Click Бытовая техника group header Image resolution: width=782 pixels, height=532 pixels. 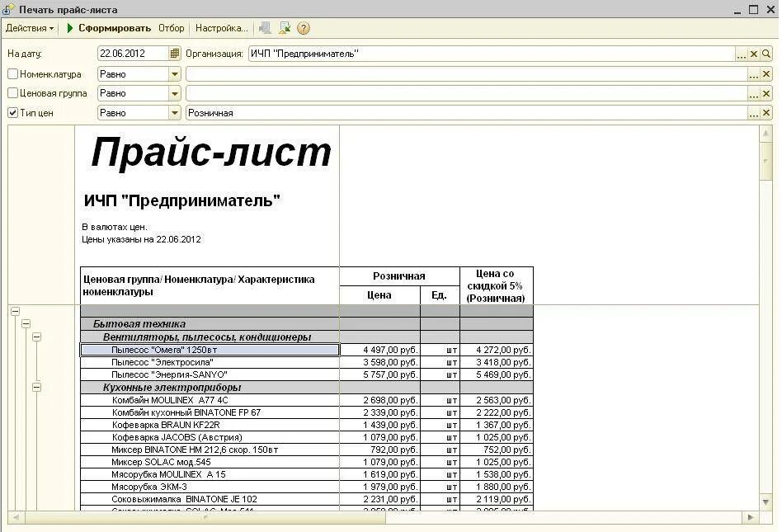pos(210,323)
